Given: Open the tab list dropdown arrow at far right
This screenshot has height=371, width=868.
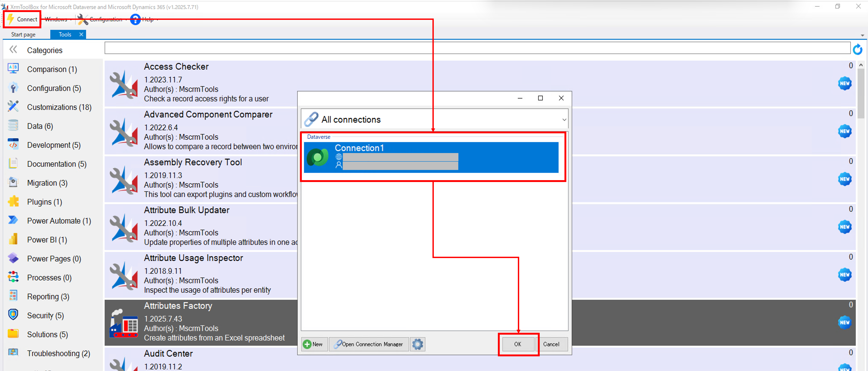Looking at the screenshot, I should [x=862, y=35].
